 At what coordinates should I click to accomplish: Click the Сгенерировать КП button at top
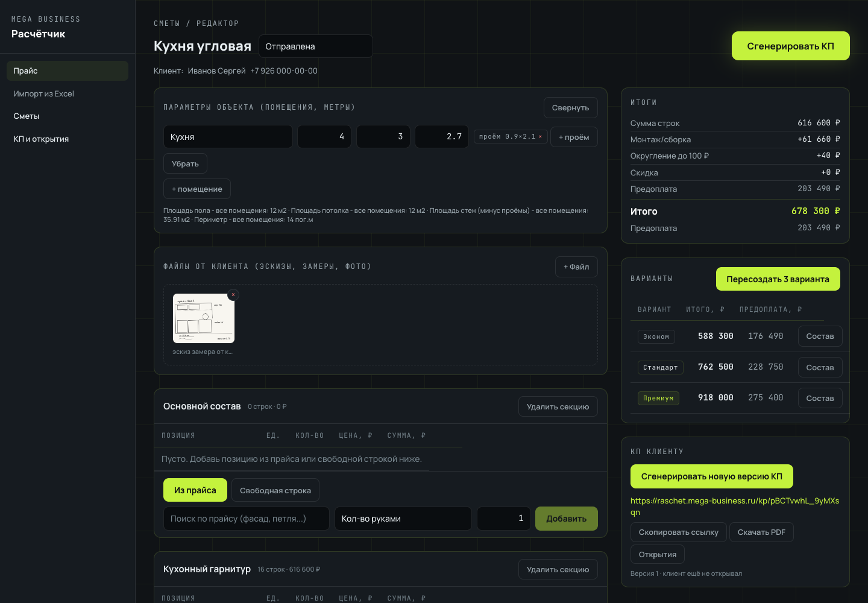coord(791,46)
